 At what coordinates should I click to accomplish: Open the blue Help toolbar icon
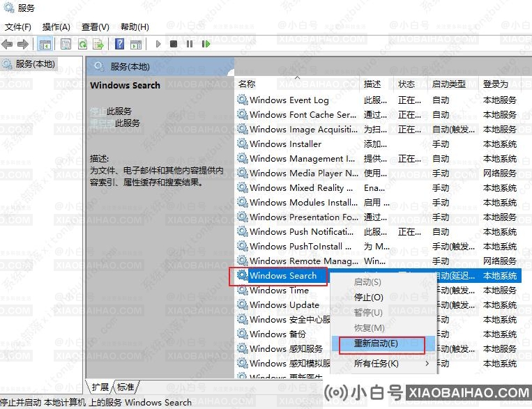(x=119, y=44)
